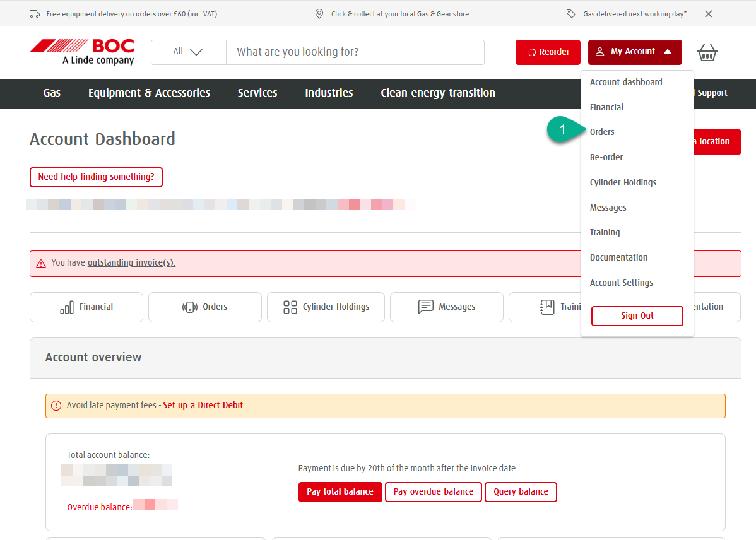The width and height of the screenshot is (756, 540).
Task: Open Messages using the speech bubble icon
Action: [x=446, y=307]
